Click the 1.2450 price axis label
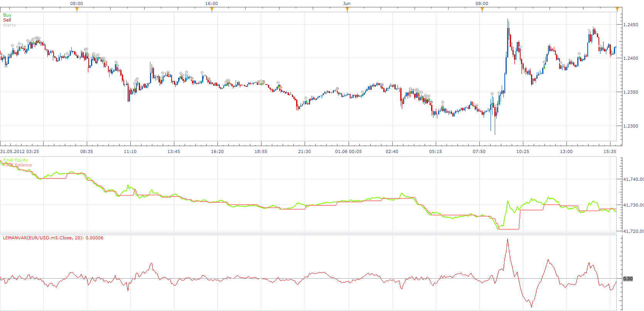Image resolution: width=644 pixels, height=311 pixels. [x=631, y=25]
